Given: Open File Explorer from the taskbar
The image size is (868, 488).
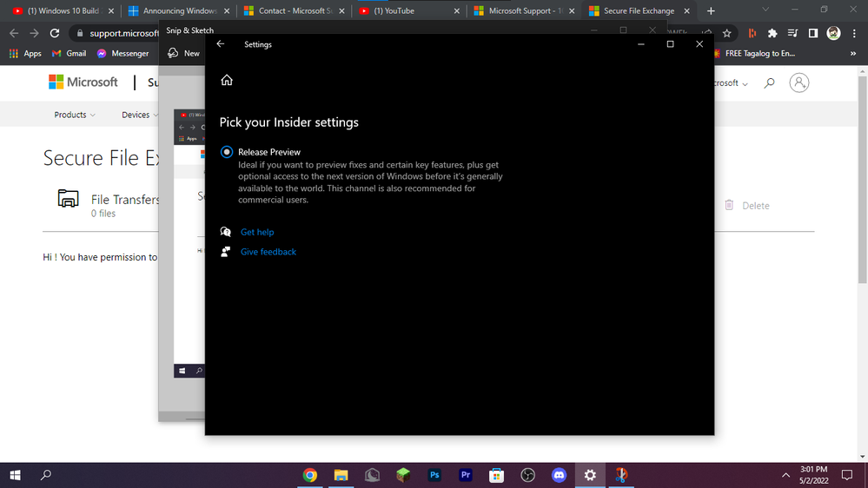Looking at the screenshot, I should click(x=341, y=475).
